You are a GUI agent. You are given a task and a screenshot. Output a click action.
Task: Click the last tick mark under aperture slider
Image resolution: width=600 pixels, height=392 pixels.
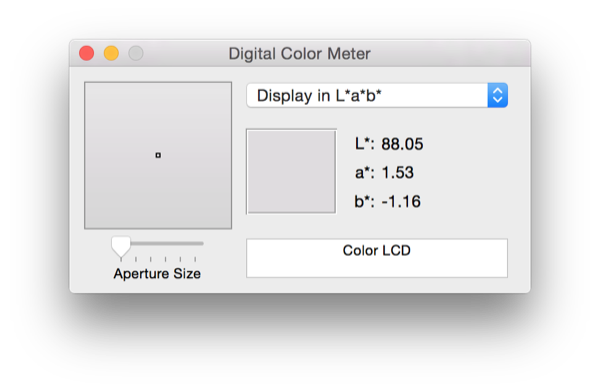point(195,259)
